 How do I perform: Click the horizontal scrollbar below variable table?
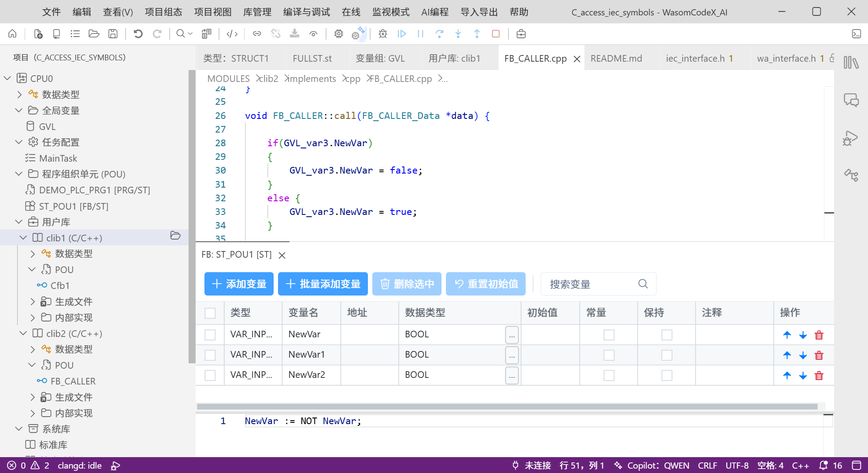507,406
